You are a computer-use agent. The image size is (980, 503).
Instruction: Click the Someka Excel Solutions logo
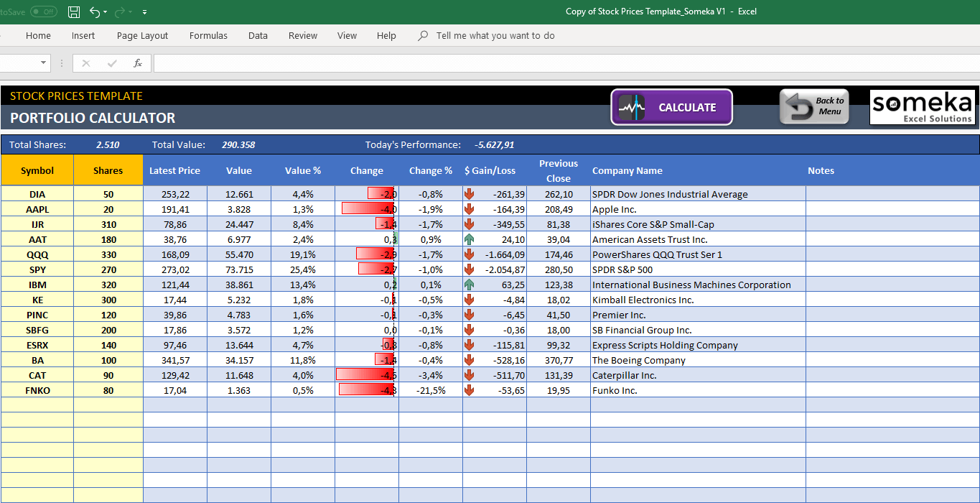pos(923,108)
